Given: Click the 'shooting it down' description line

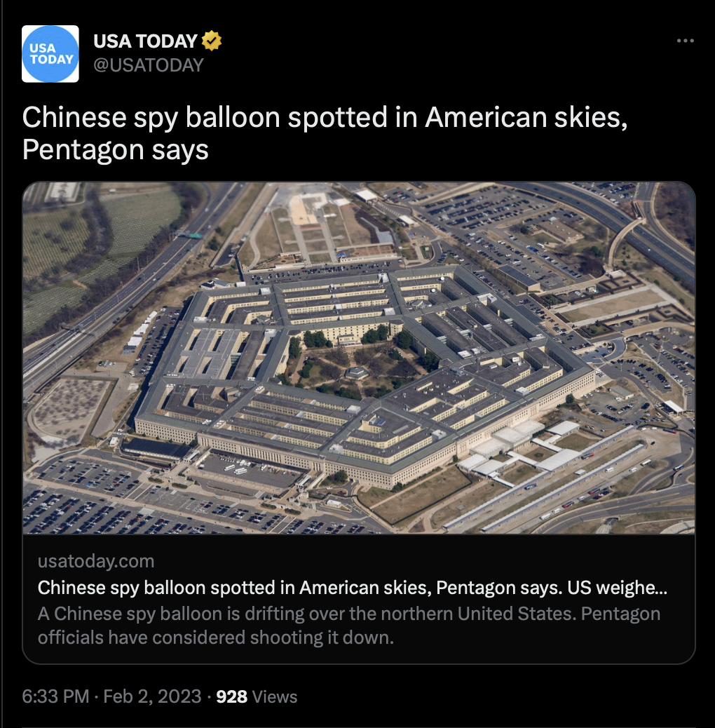Looking at the screenshot, I should (x=216, y=638).
